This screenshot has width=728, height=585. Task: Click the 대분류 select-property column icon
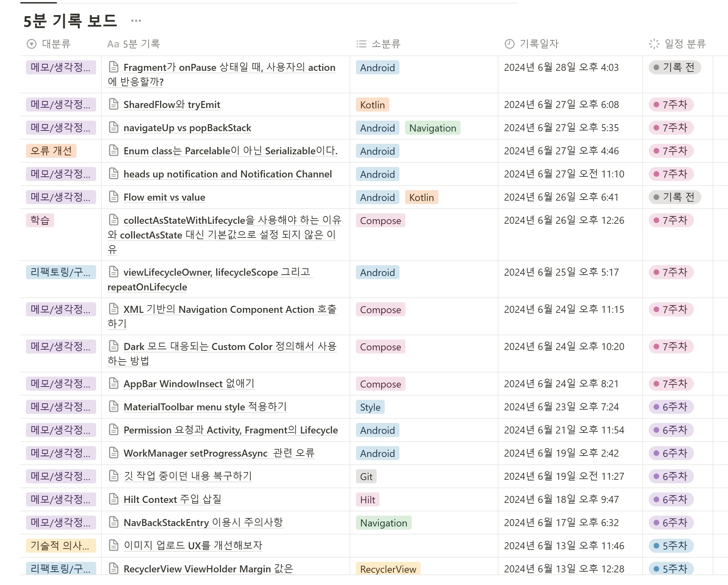[32, 44]
